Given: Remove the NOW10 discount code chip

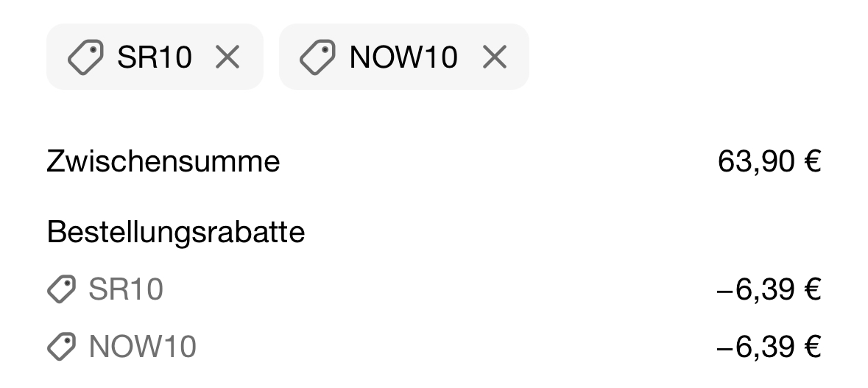Looking at the screenshot, I should coord(494,57).
